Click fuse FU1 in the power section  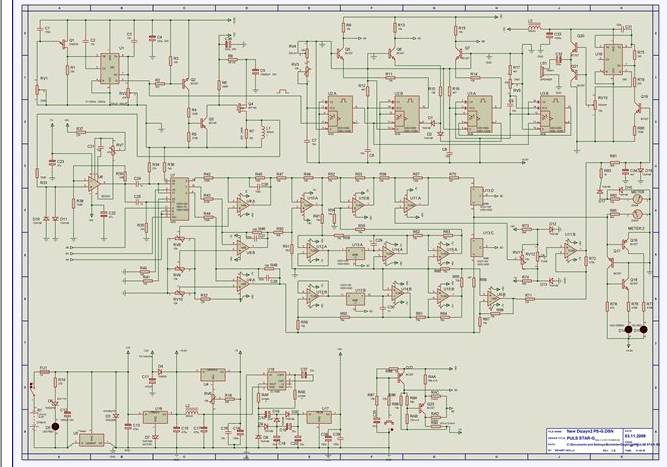[44, 372]
